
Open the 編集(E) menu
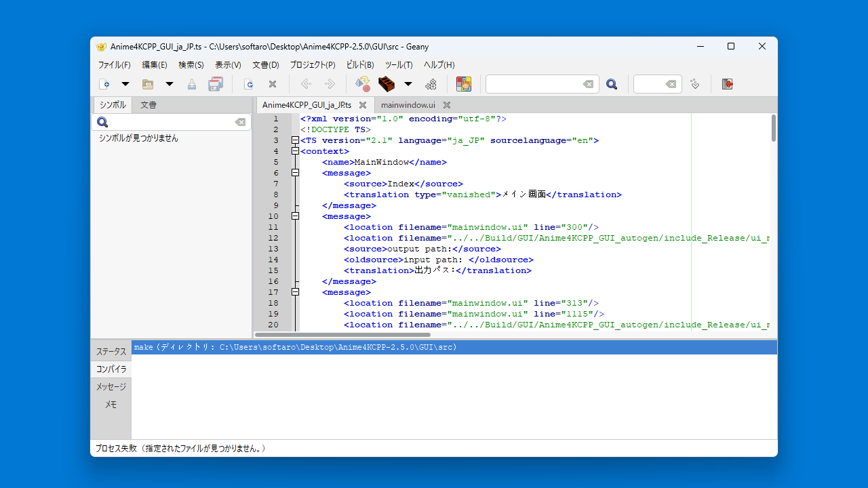(155, 65)
